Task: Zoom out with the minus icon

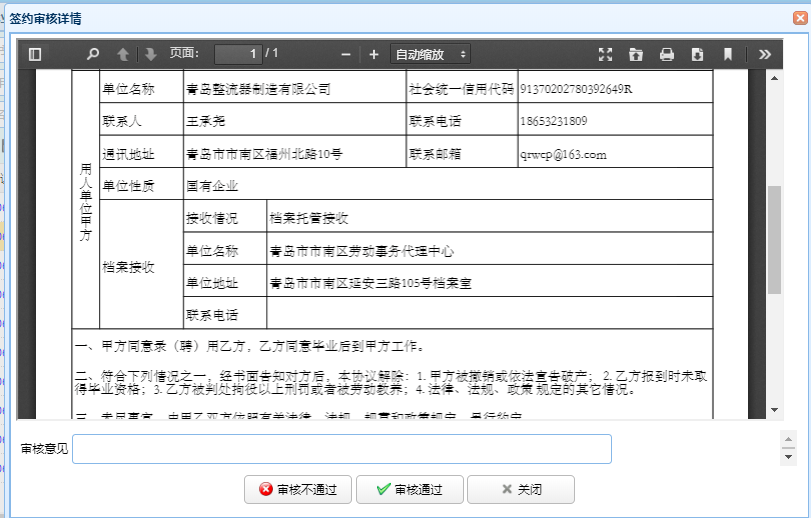Action: [346, 54]
